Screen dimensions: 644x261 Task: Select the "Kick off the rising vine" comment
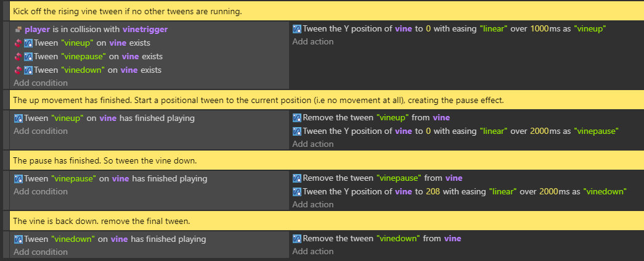click(x=326, y=12)
